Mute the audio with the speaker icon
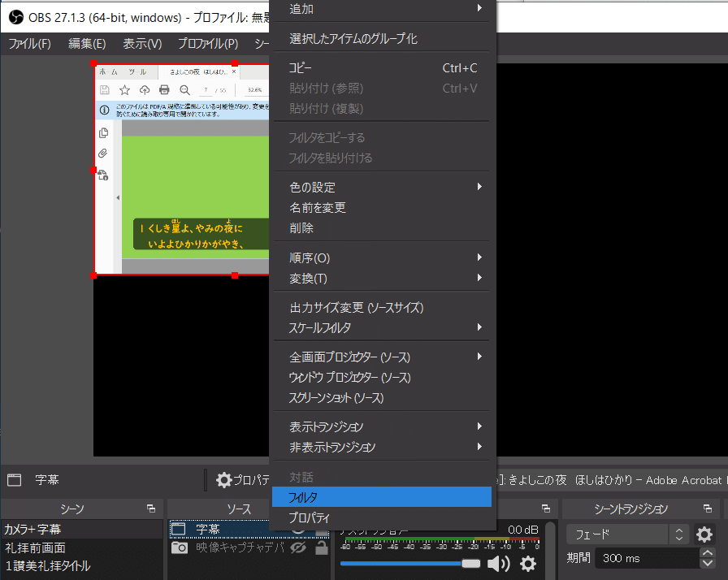The width and height of the screenshot is (728, 580). pyautogui.click(x=498, y=563)
